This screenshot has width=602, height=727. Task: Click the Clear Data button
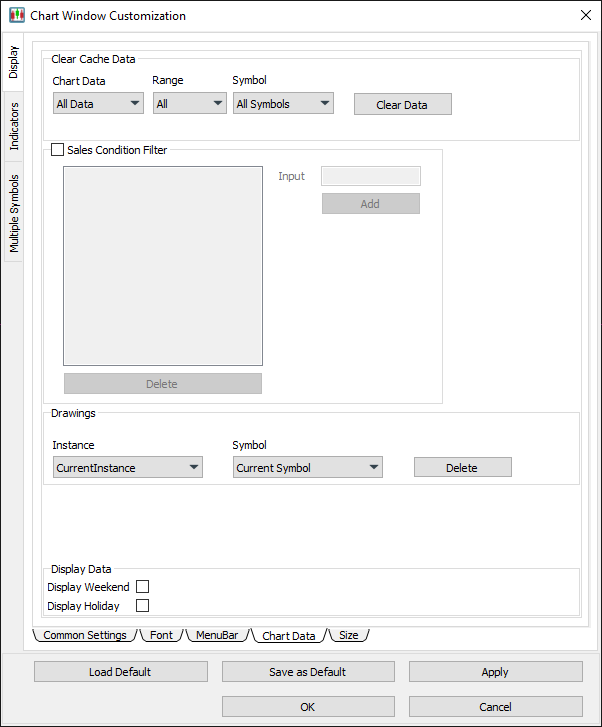pyautogui.click(x=402, y=105)
